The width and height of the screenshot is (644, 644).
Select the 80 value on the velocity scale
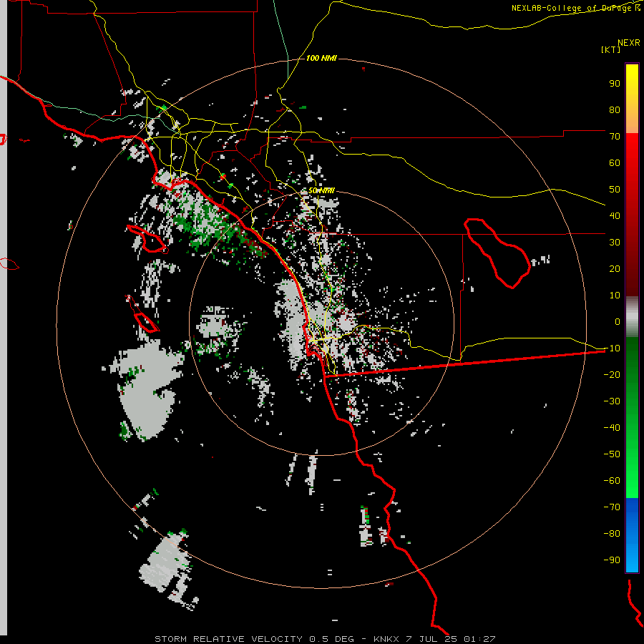(x=615, y=110)
